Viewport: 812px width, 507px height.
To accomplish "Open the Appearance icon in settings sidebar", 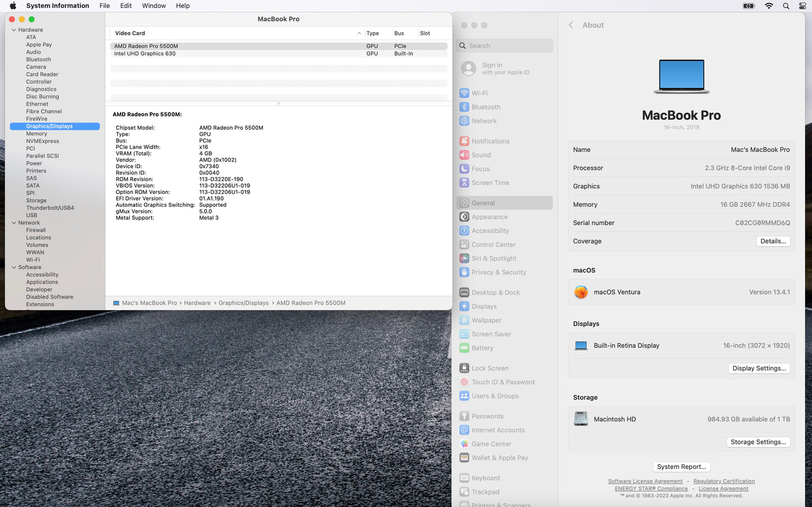I will [x=464, y=217].
